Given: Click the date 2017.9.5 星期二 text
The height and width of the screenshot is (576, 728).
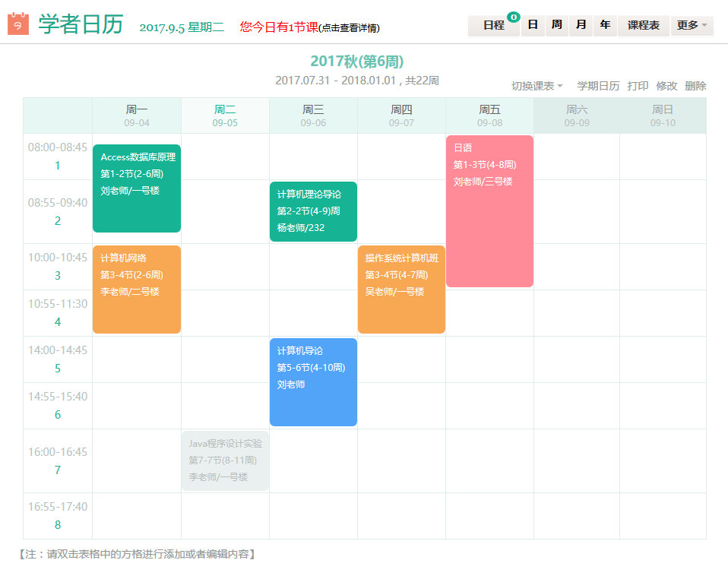Looking at the screenshot, I should [x=182, y=27].
